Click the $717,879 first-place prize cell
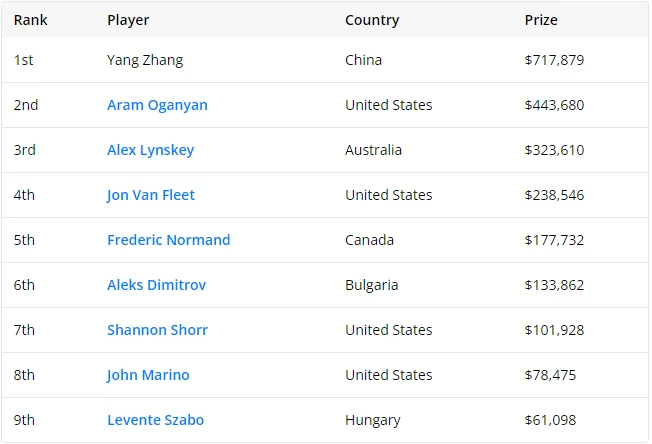 (554, 60)
